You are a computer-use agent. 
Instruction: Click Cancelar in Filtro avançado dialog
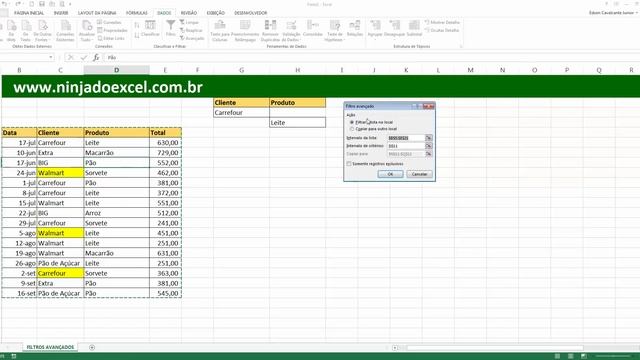[419, 174]
